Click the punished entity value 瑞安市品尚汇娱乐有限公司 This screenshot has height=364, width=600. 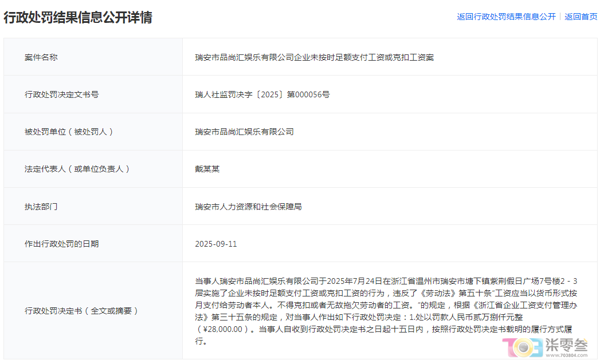(244, 132)
